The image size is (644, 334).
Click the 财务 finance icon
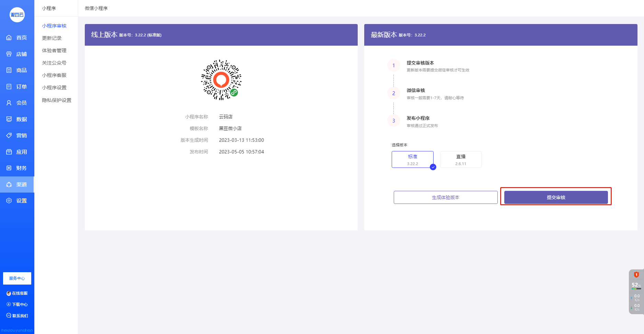point(9,168)
